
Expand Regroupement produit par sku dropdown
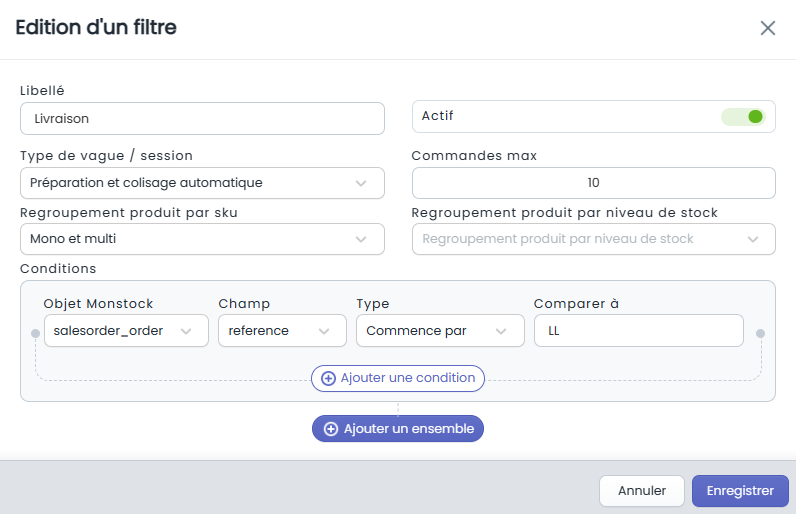[202, 239]
